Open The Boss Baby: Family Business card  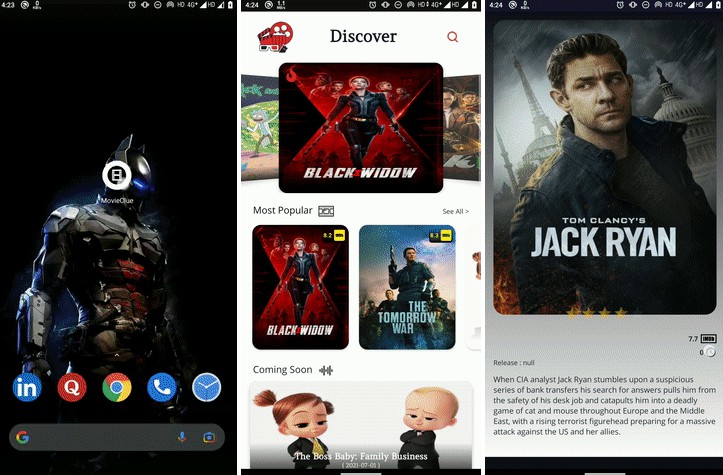(x=361, y=425)
